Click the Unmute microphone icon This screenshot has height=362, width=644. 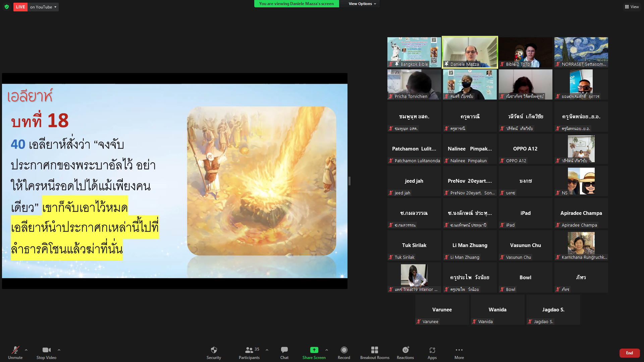(x=15, y=350)
